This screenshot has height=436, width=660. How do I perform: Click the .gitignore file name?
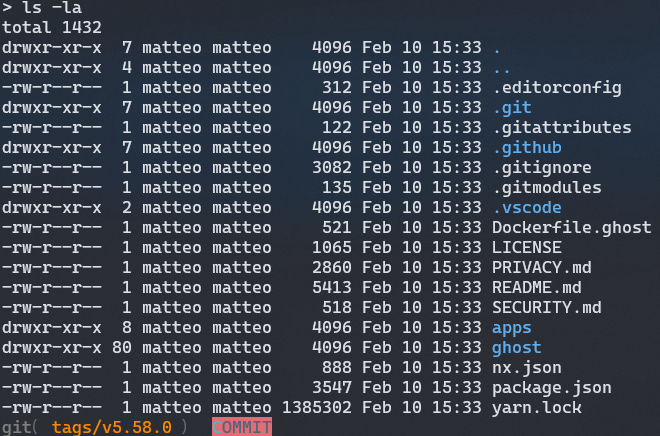coord(541,168)
